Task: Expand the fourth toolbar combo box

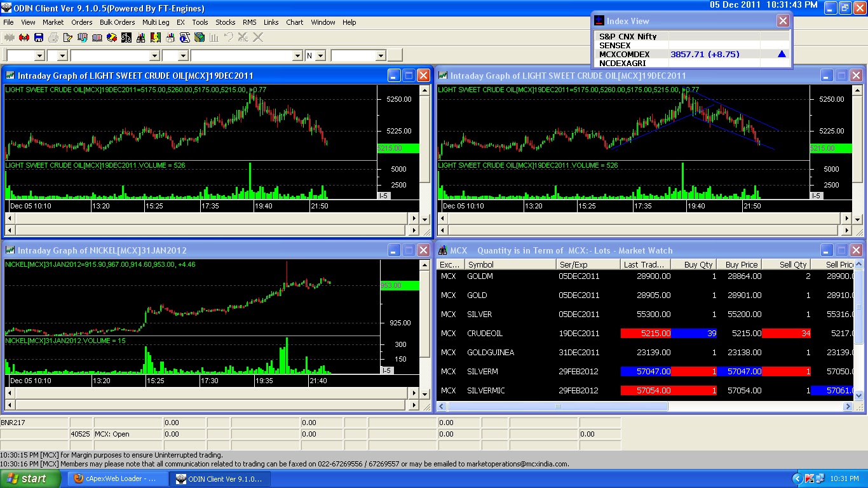Action: coord(183,55)
